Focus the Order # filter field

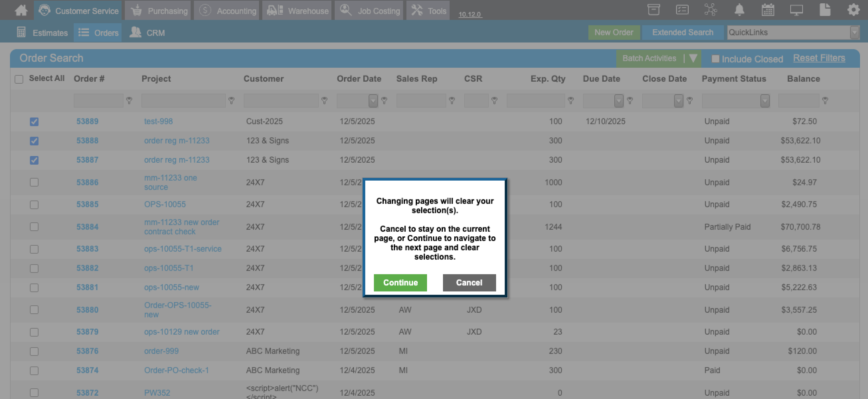pyautogui.click(x=98, y=100)
